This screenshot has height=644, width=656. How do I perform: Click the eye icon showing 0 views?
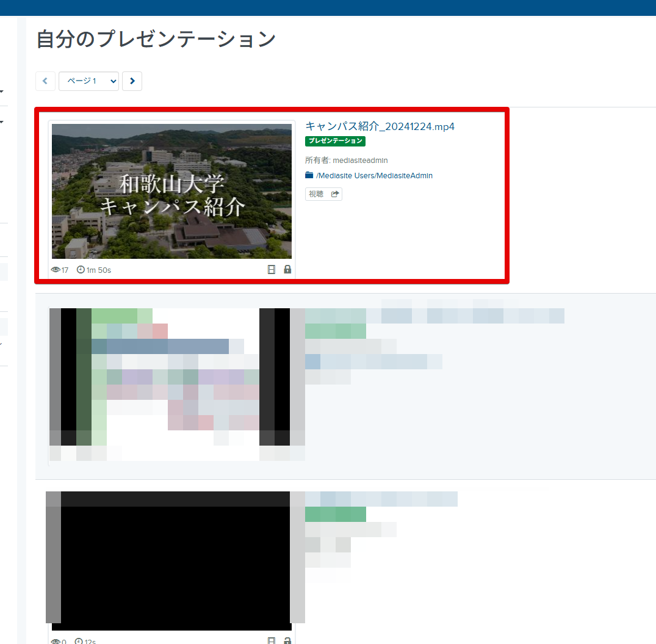click(x=56, y=642)
